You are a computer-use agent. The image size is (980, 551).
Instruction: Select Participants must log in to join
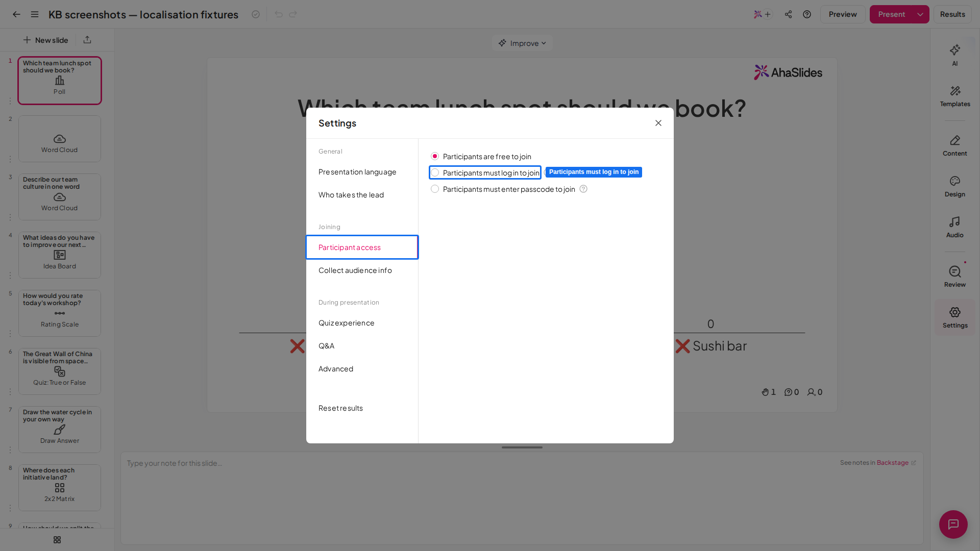click(485, 172)
